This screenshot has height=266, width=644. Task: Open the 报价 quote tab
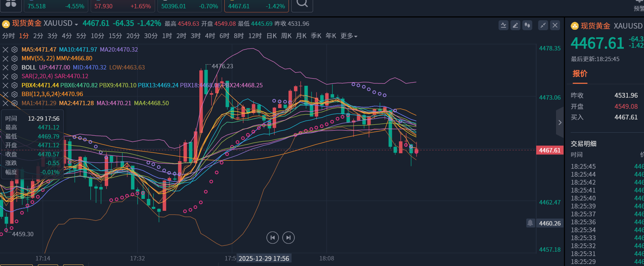coord(580,74)
